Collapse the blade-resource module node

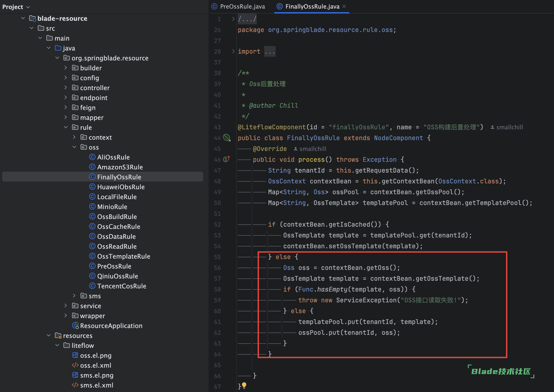(x=23, y=18)
